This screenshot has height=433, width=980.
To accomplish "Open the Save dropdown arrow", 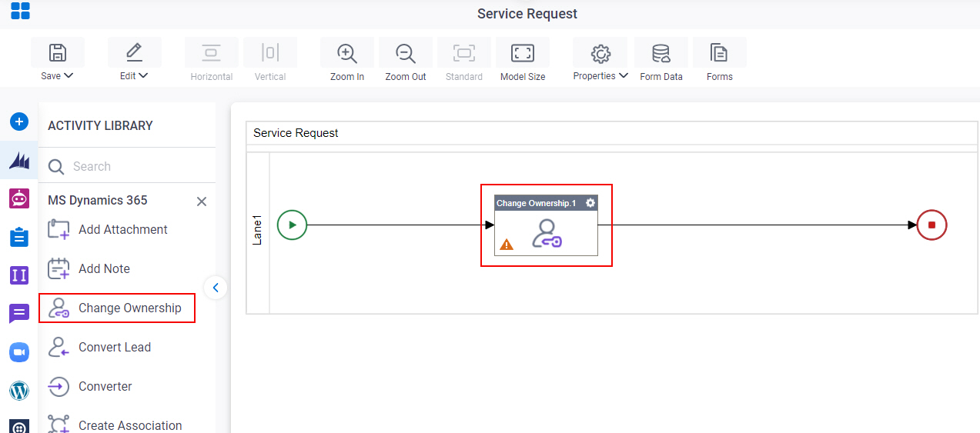I will pyautogui.click(x=69, y=76).
